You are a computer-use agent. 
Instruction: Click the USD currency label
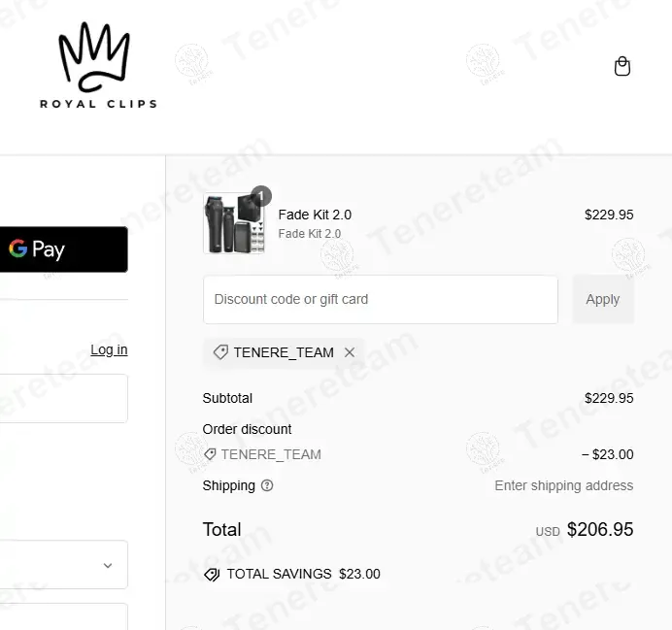pos(548,532)
